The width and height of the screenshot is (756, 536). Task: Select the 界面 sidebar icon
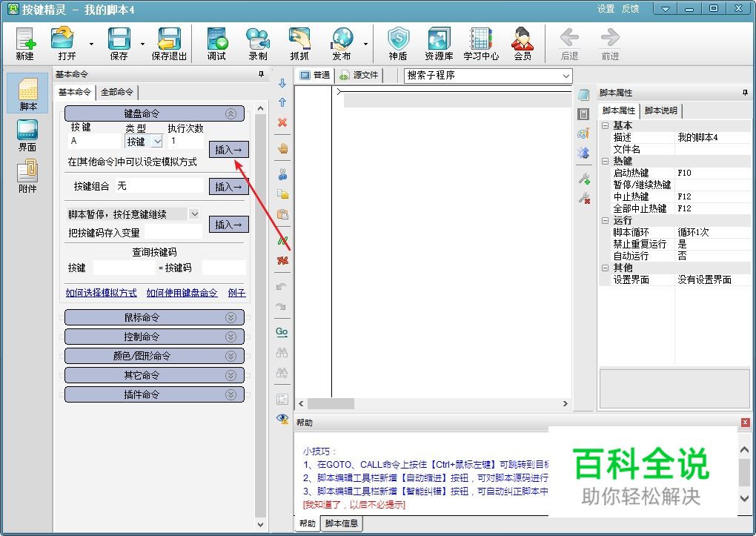27,135
